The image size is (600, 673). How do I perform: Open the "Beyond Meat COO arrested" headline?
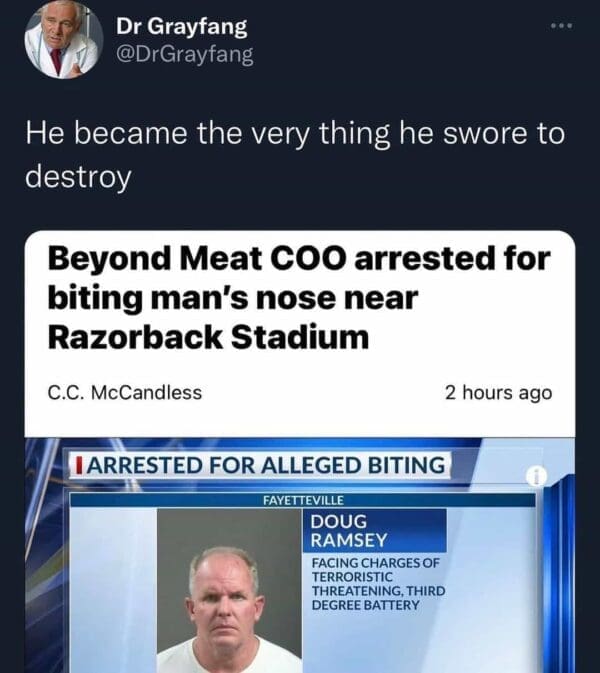(299, 259)
